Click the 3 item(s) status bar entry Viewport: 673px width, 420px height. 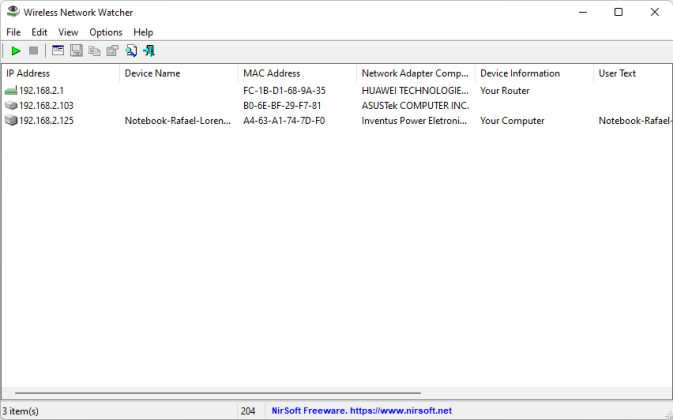(x=20, y=411)
